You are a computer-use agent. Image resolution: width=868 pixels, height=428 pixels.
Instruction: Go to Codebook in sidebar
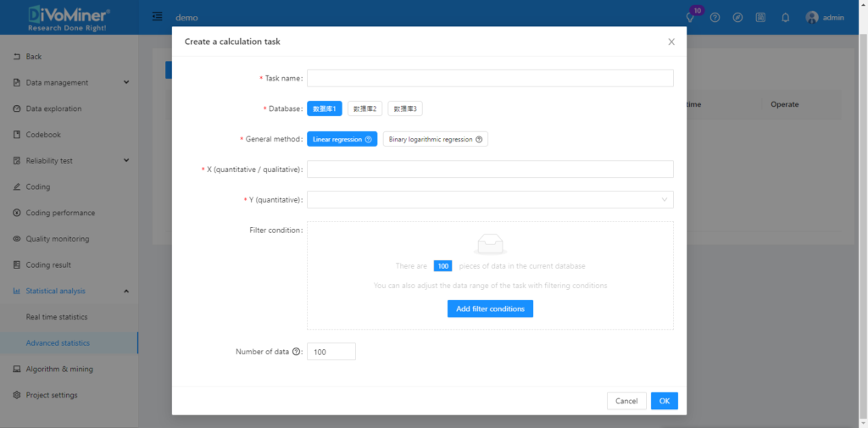pyautogui.click(x=43, y=135)
